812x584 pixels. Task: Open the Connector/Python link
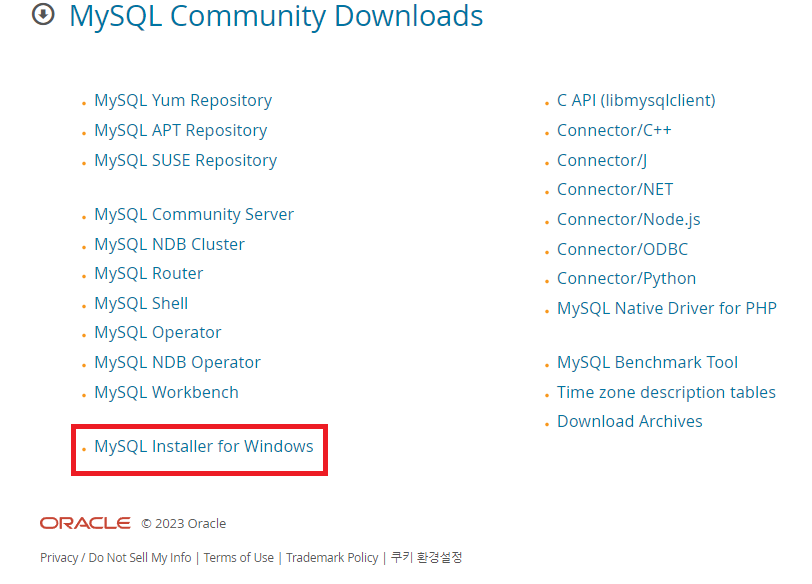(x=626, y=279)
